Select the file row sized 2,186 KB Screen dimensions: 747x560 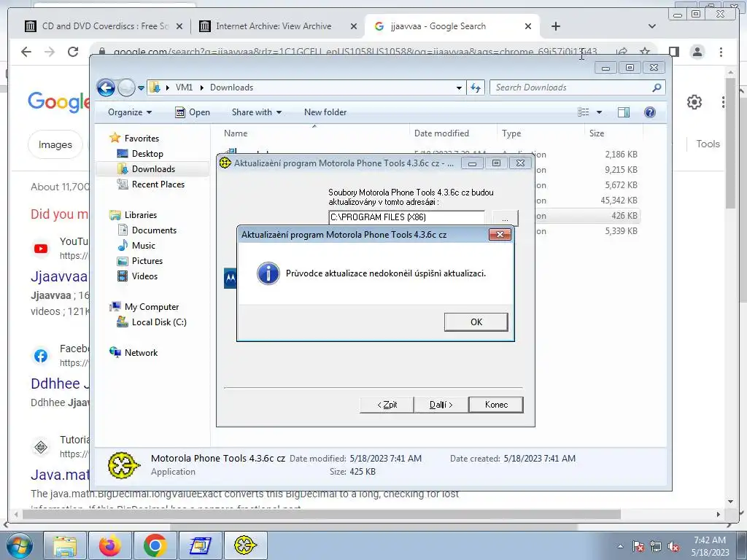[431, 155]
